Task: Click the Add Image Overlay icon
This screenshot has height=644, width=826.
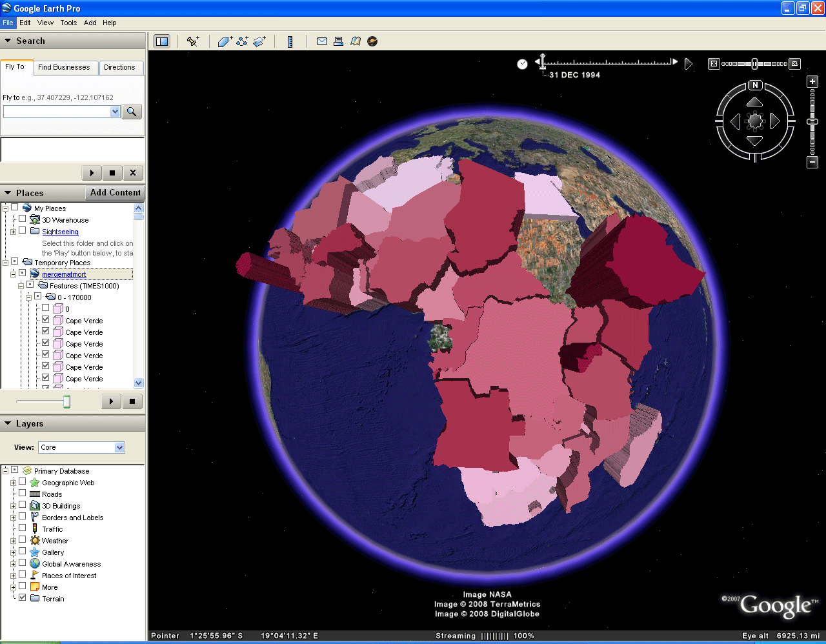Action: 259,41
